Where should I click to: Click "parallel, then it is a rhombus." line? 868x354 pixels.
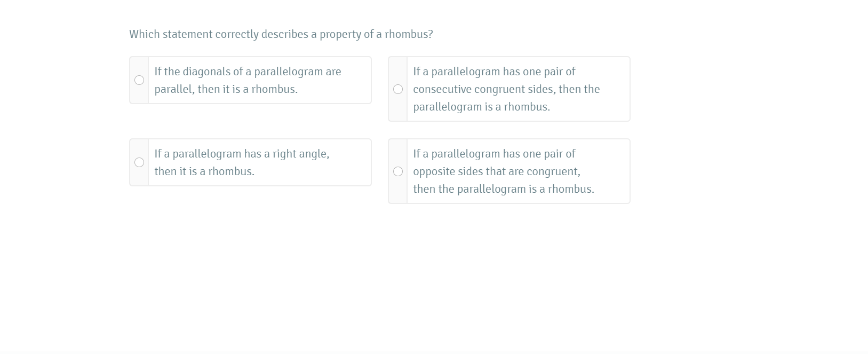[x=226, y=89]
